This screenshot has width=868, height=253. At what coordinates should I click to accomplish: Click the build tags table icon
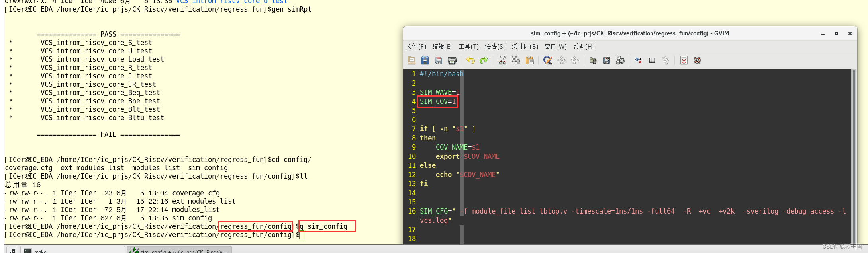pyautogui.click(x=652, y=60)
